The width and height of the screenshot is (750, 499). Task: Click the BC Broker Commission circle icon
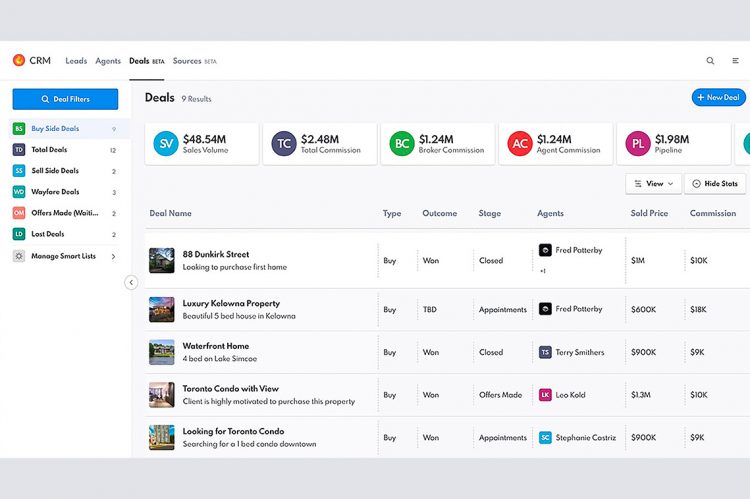pyautogui.click(x=402, y=144)
